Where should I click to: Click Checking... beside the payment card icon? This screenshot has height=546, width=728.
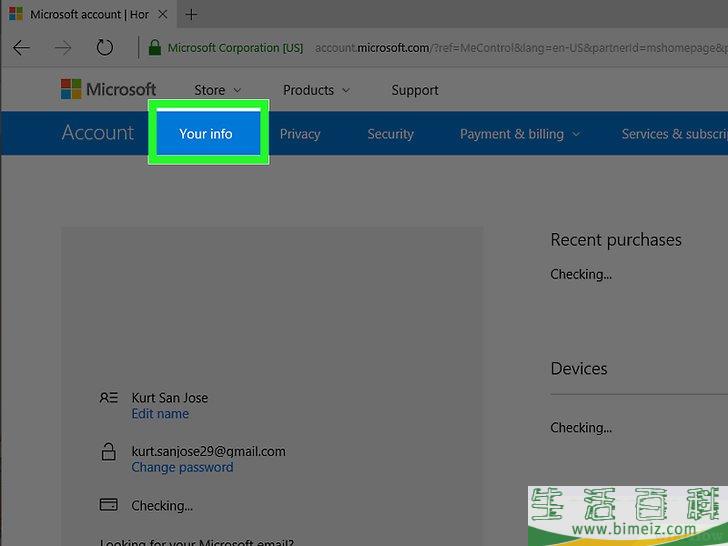point(162,506)
